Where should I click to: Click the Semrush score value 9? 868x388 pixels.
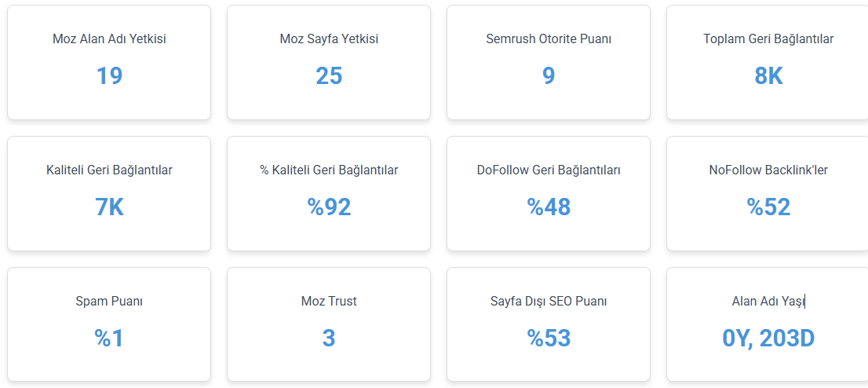[549, 76]
